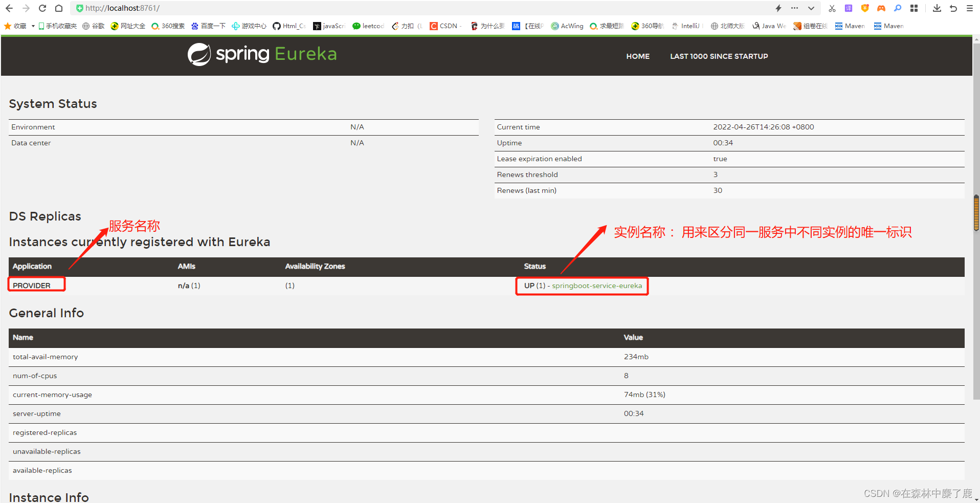This screenshot has height=503, width=980.
Task: Open the 求最短路 bookmark
Action: coord(607,26)
